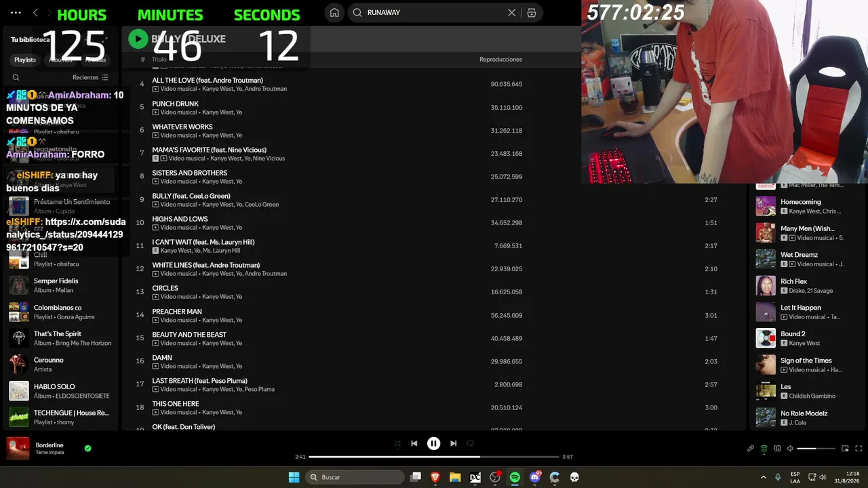Pause the current song

434,443
